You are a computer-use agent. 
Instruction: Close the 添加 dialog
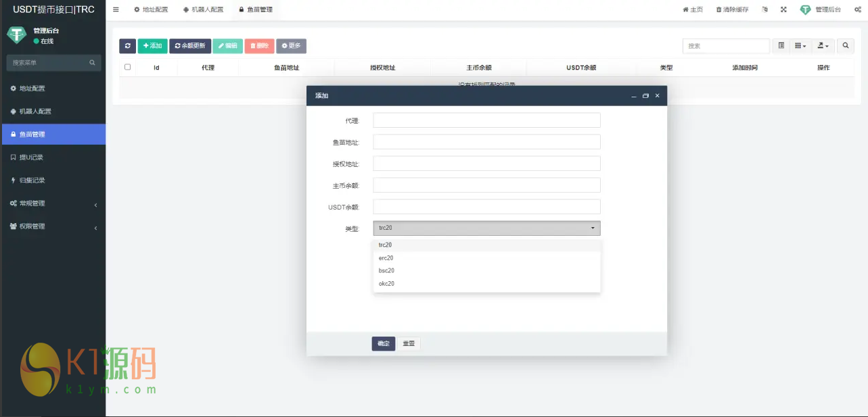[x=657, y=96]
